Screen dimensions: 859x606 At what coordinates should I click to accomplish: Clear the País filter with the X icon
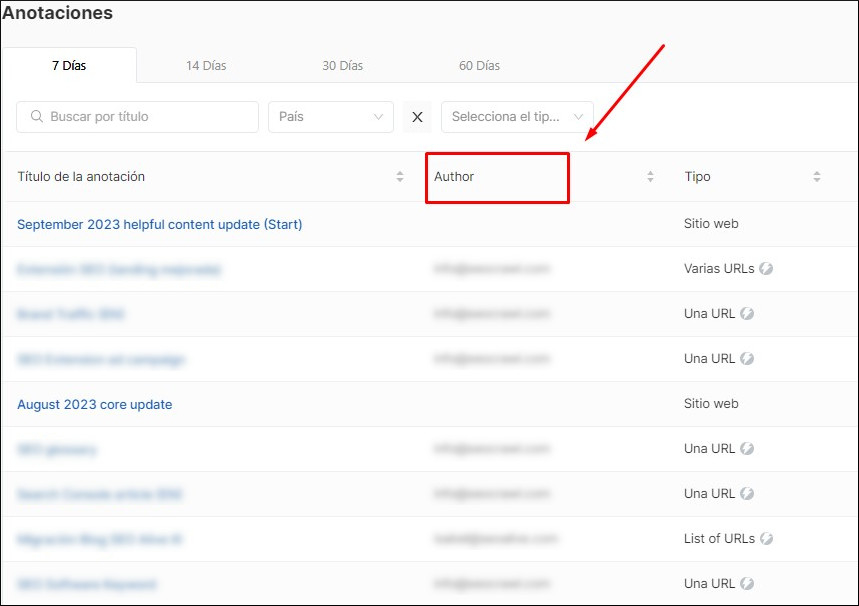pos(417,117)
